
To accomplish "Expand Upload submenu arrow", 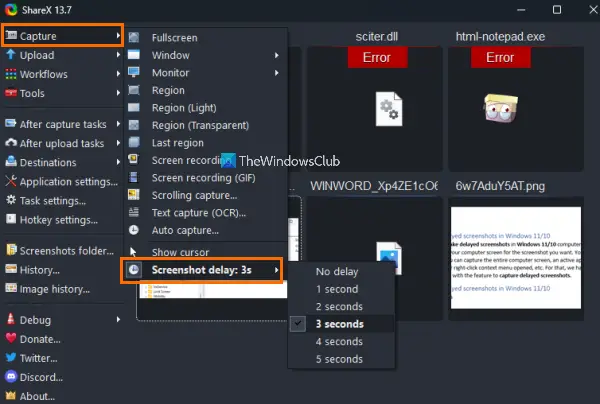I will 118,55.
